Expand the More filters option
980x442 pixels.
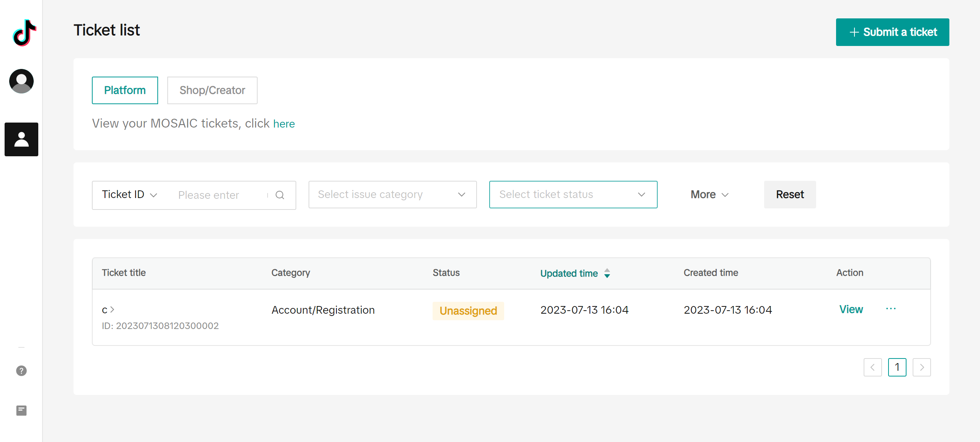click(710, 195)
